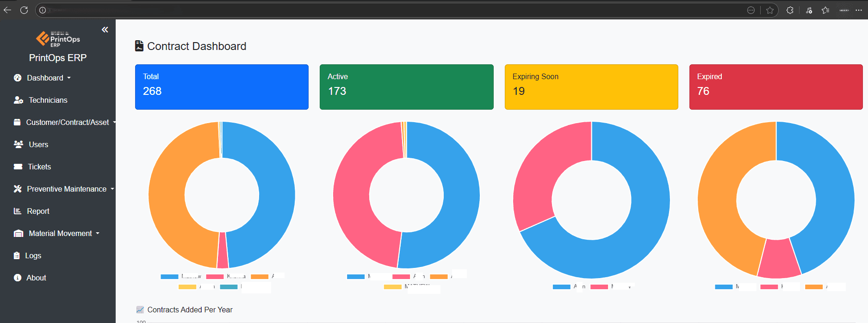This screenshot has height=323, width=868.
Task: Click the Report chart icon
Action: point(18,211)
